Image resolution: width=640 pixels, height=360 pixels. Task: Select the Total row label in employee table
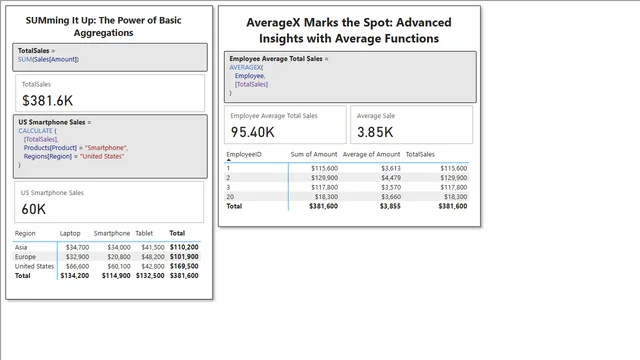[234, 206]
